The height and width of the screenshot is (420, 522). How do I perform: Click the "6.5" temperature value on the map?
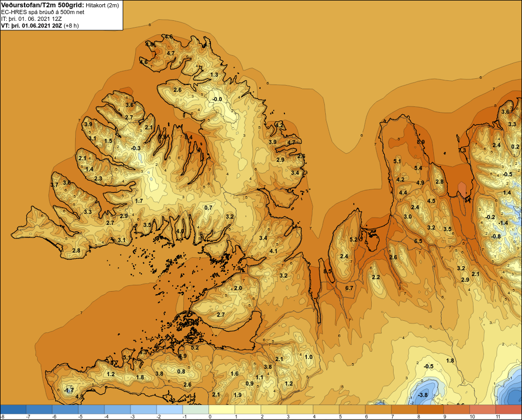[x=418, y=241]
